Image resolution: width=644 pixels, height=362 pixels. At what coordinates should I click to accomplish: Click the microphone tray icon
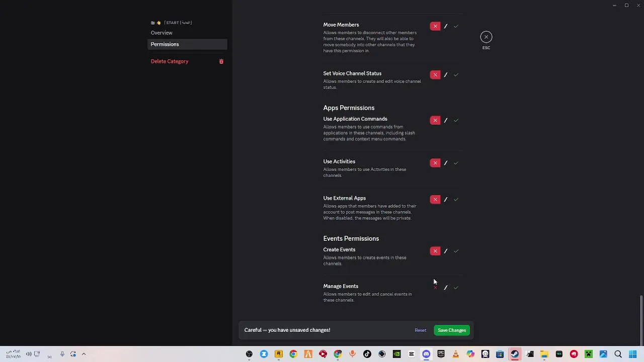(62, 354)
